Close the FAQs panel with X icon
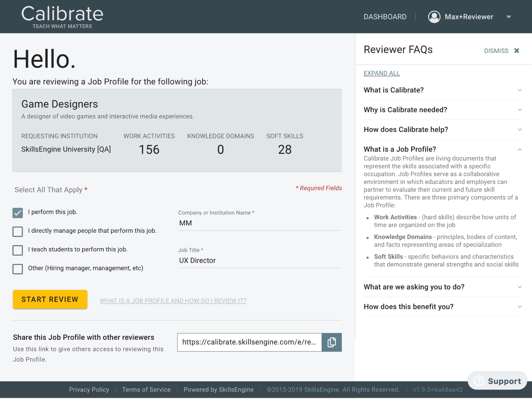 pos(516,51)
